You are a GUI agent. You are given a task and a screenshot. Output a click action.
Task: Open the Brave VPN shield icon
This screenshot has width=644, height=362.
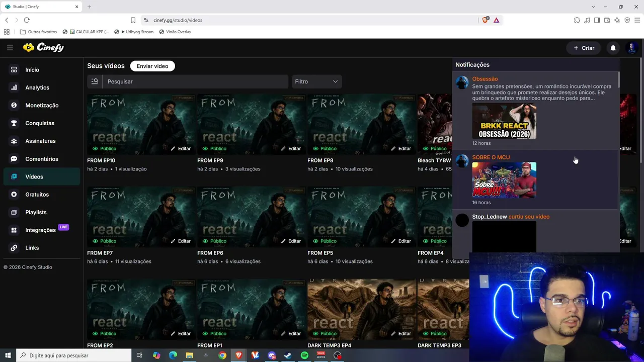click(x=627, y=20)
